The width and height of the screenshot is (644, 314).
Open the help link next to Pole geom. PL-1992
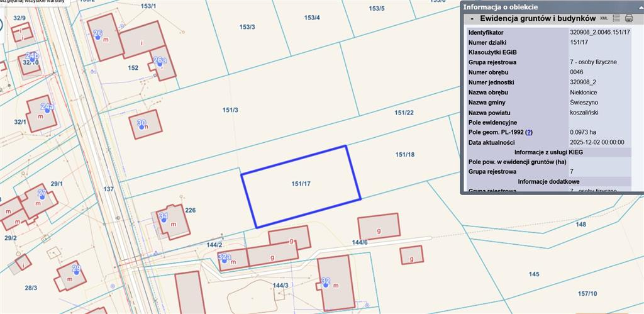[x=529, y=132]
